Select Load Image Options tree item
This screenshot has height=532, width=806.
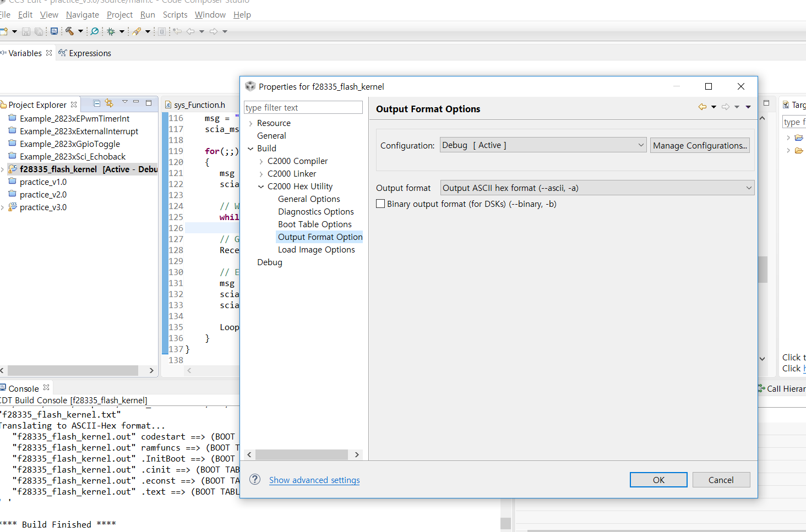317,250
